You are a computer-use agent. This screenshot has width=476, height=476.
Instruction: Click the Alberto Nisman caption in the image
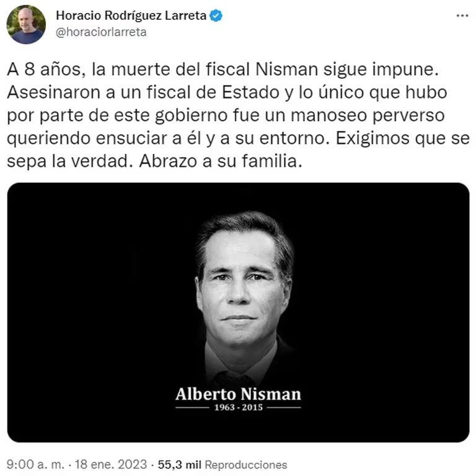coord(238,394)
